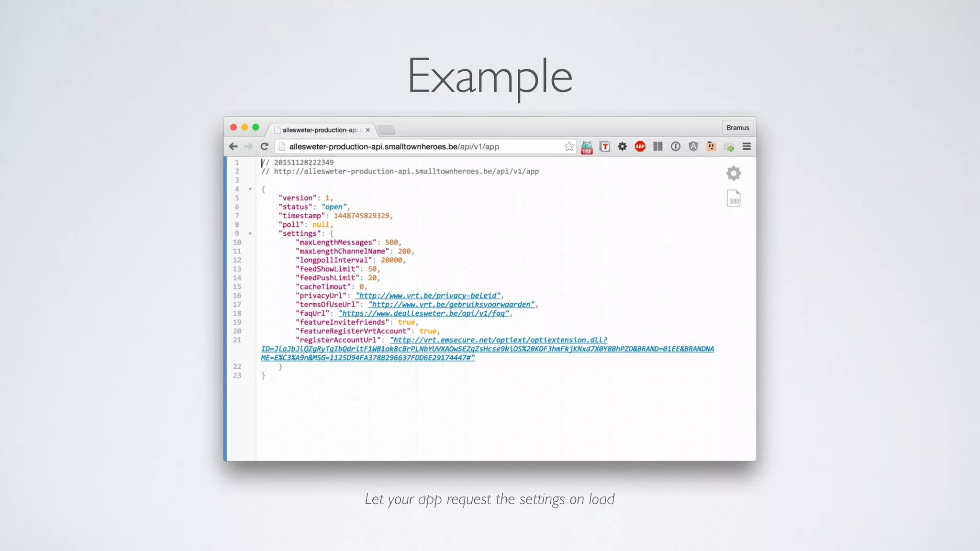Click the comment 20151128222349 on line 1
The height and width of the screenshot is (551, 980).
tap(297, 163)
